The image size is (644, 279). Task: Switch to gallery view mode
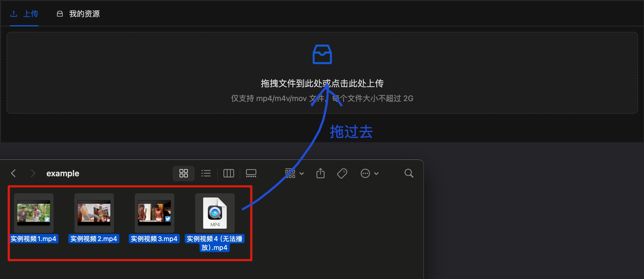click(251, 173)
